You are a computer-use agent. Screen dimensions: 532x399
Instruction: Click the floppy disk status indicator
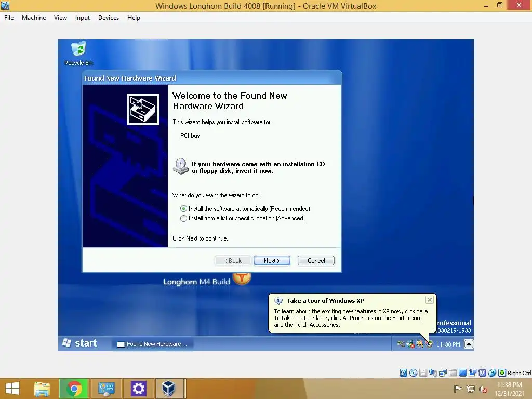(x=423, y=373)
